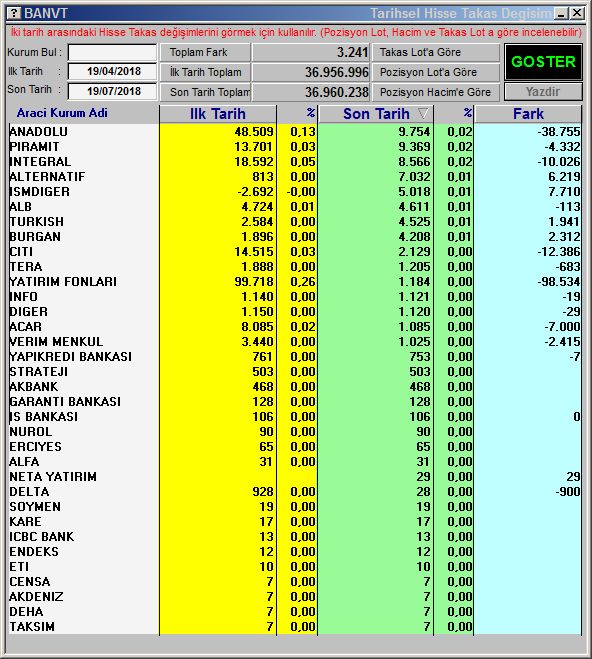Select Pozisyon Lot'a Göre option

(436, 72)
